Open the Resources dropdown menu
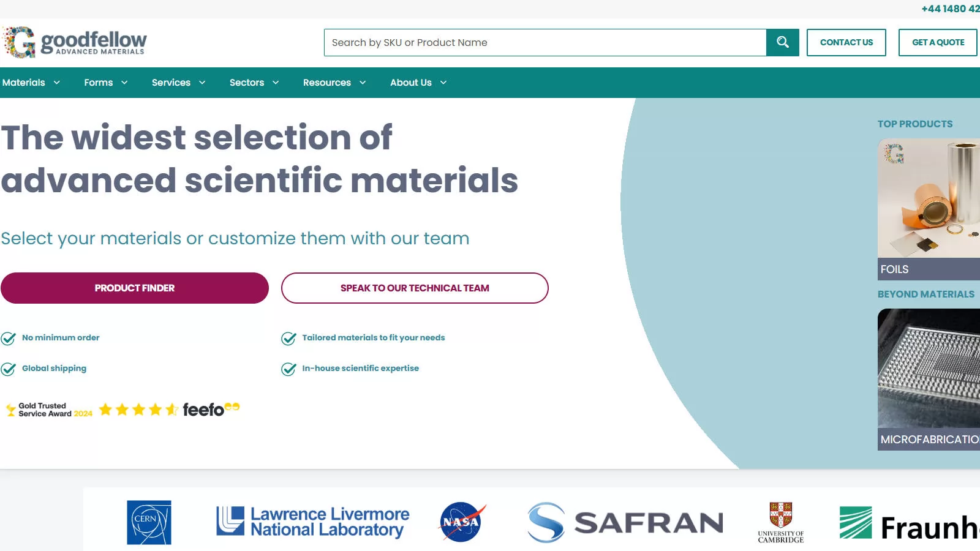Viewport: 980px width, 551px height. coord(334,83)
